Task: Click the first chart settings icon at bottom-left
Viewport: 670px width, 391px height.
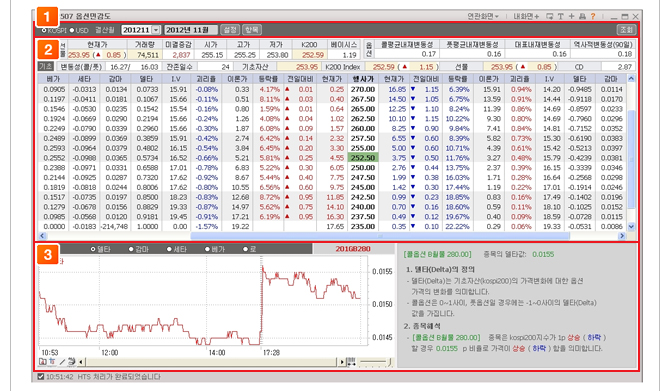Action: (x=42, y=362)
